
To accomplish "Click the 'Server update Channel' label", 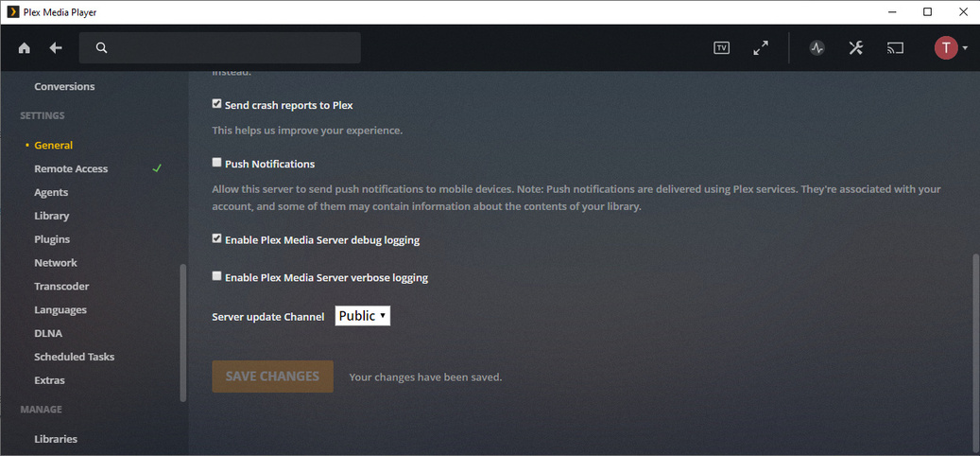I will pos(268,317).
